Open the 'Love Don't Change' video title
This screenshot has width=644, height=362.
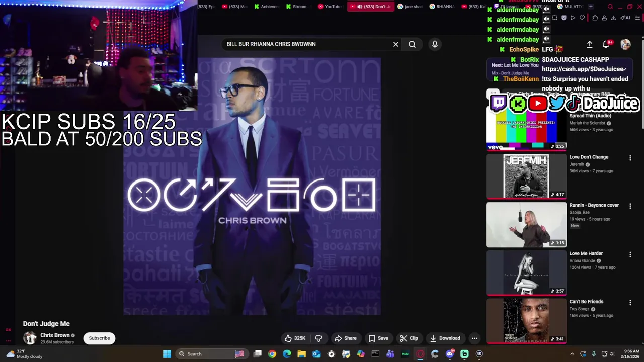(589, 157)
